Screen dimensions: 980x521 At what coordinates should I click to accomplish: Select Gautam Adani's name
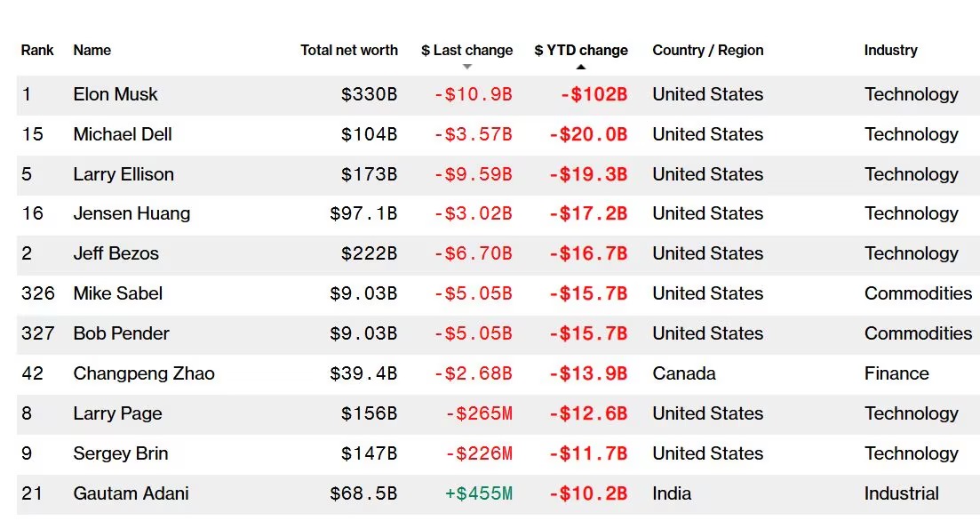pyautogui.click(x=131, y=493)
